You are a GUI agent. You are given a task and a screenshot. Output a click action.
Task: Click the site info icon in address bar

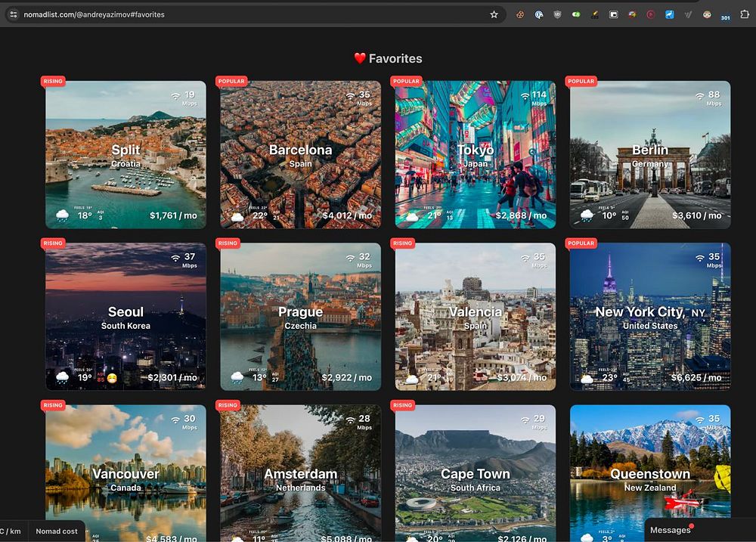click(13, 14)
